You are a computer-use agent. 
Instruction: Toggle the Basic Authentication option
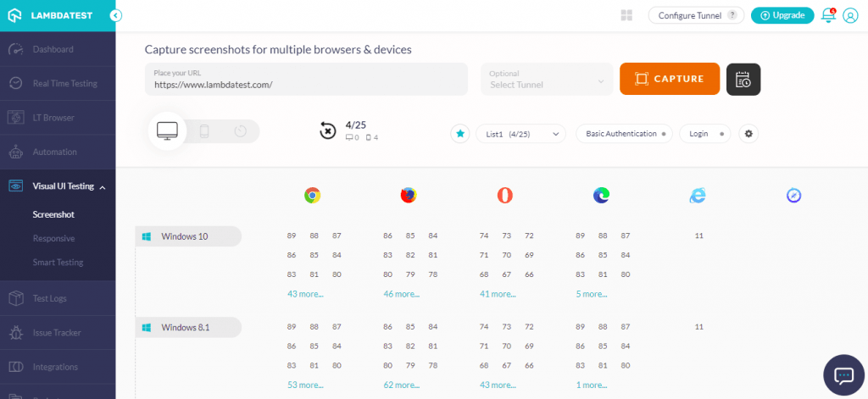(620, 134)
